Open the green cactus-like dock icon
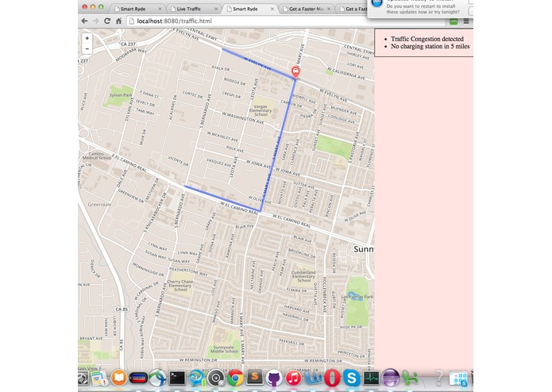Screen dimensions: 552x392 (x=410, y=378)
